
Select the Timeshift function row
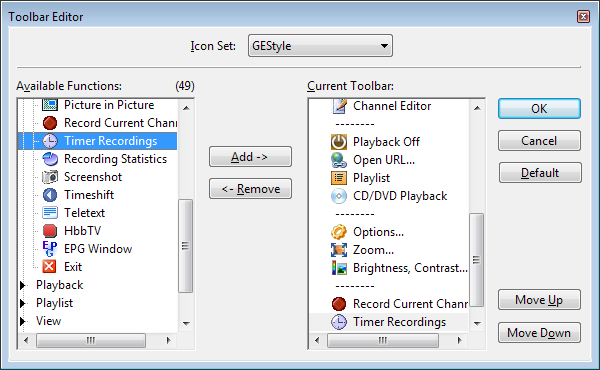click(89, 195)
